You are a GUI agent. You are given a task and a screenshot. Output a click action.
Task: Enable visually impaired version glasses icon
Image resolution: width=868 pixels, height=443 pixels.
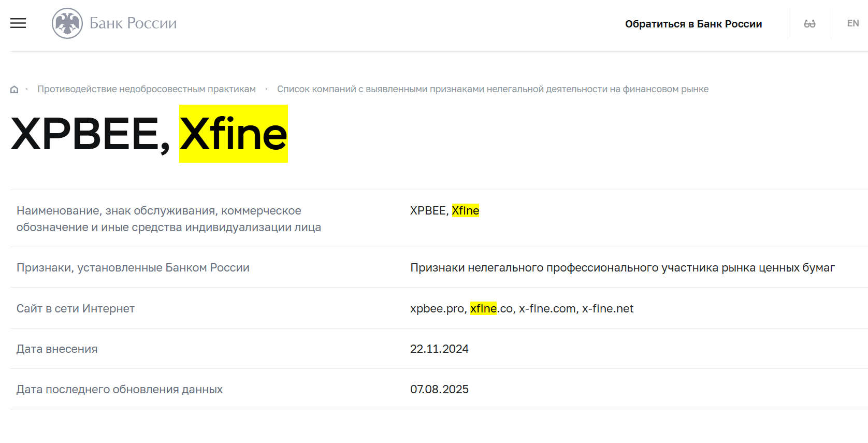(x=809, y=24)
